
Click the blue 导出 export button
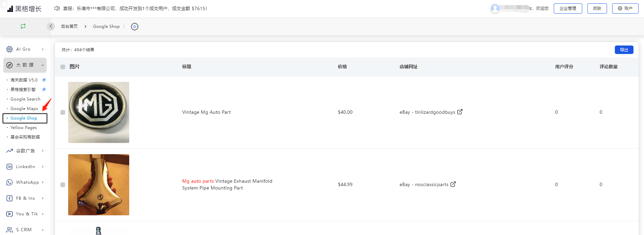coord(624,50)
